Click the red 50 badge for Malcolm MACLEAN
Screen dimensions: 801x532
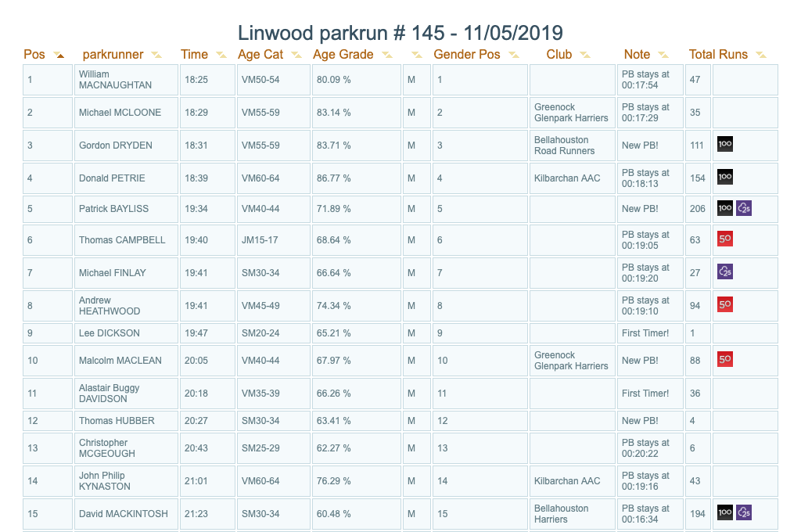[x=725, y=359]
